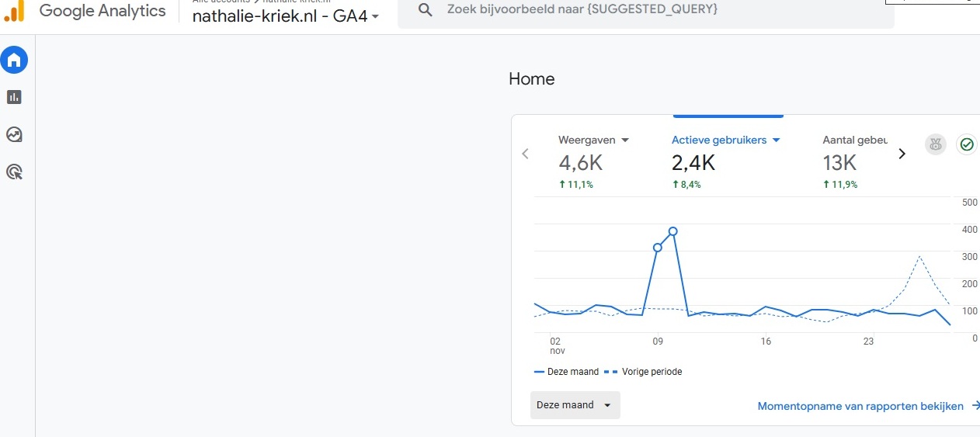The width and height of the screenshot is (980, 437).
Task: Open the Reports bar-chart icon in sidebar
Action: point(14,97)
